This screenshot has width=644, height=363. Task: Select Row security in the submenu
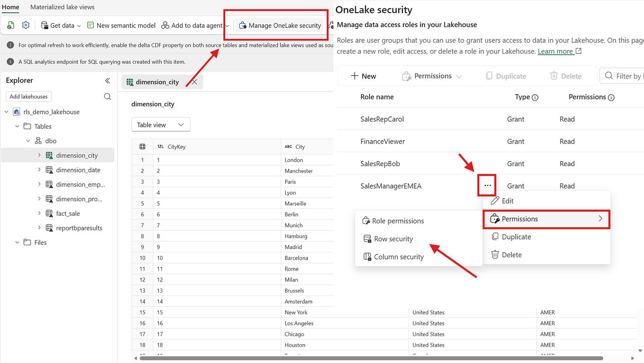pos(418,239)
